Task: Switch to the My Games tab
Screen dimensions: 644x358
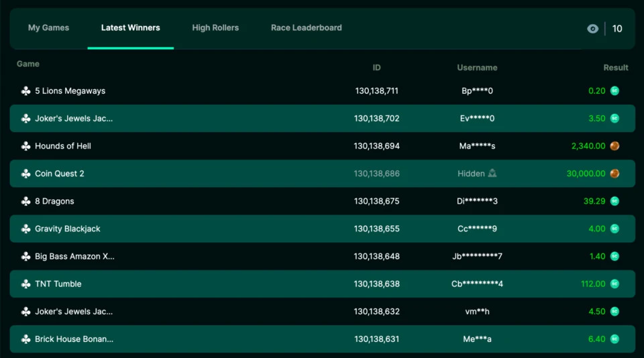Action: pos(48,28)
